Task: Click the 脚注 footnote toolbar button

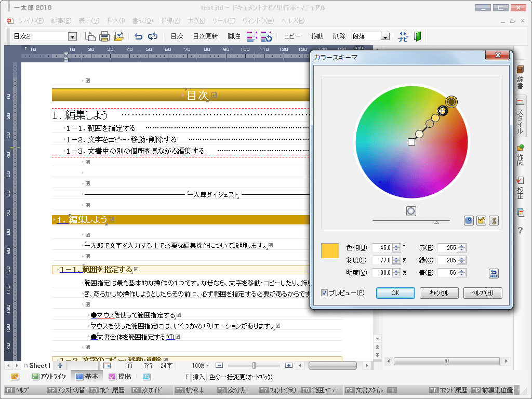Action: 234,36
